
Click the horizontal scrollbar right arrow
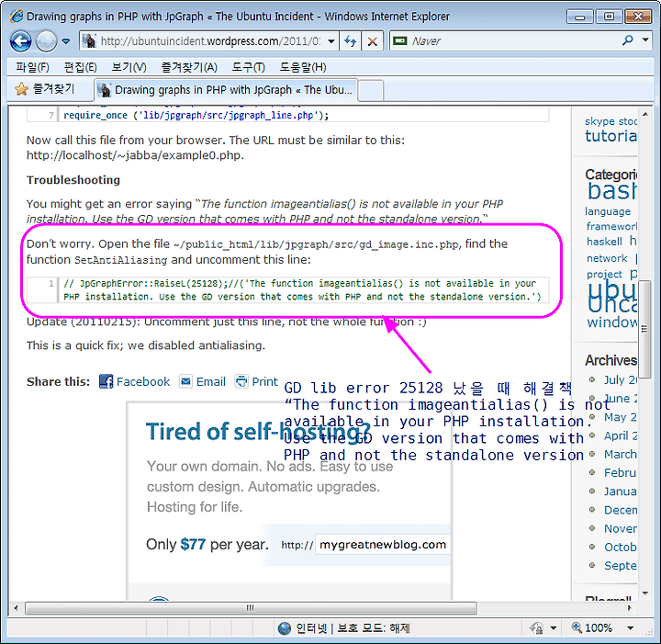point(630,608)
